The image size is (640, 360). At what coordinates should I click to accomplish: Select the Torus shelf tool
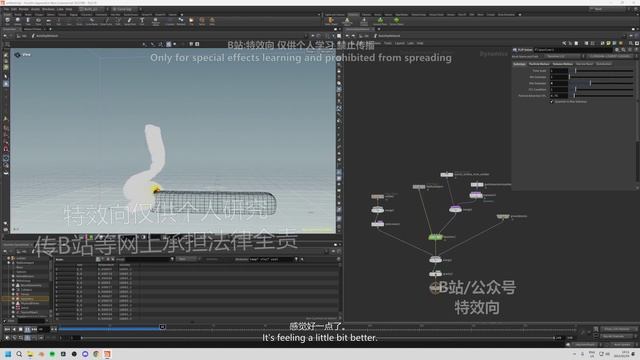point(38,21)
